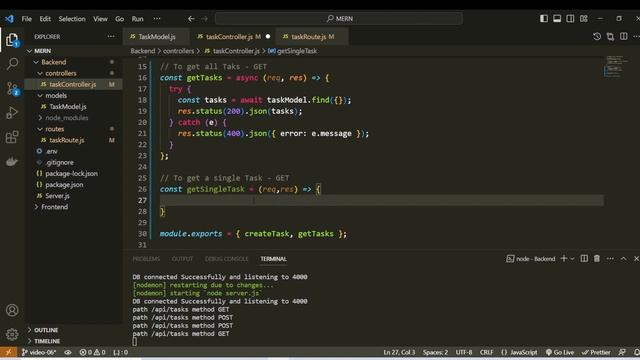Open the Manage gear icon
The image size is (640, 360).
pyautogui.click(x=12, y=335)
